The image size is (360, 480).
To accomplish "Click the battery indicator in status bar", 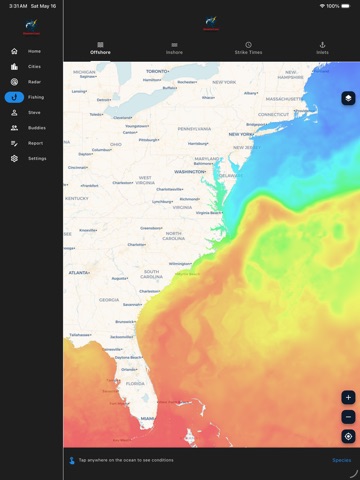I will 346,6.
